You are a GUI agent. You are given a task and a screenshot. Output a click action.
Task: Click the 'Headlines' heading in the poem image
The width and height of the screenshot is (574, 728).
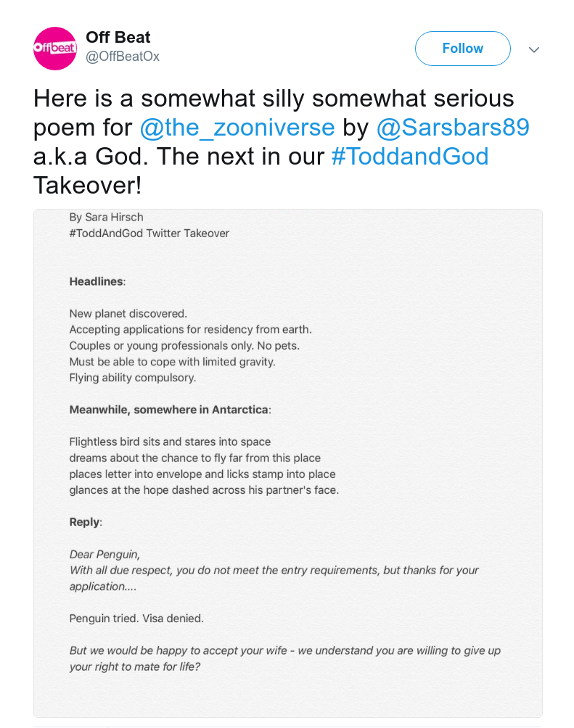pos(97,281)
